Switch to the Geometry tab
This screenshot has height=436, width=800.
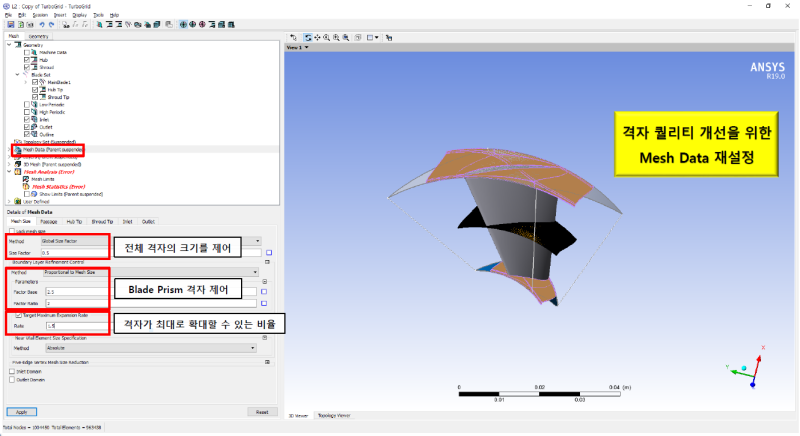pos(38,36)
